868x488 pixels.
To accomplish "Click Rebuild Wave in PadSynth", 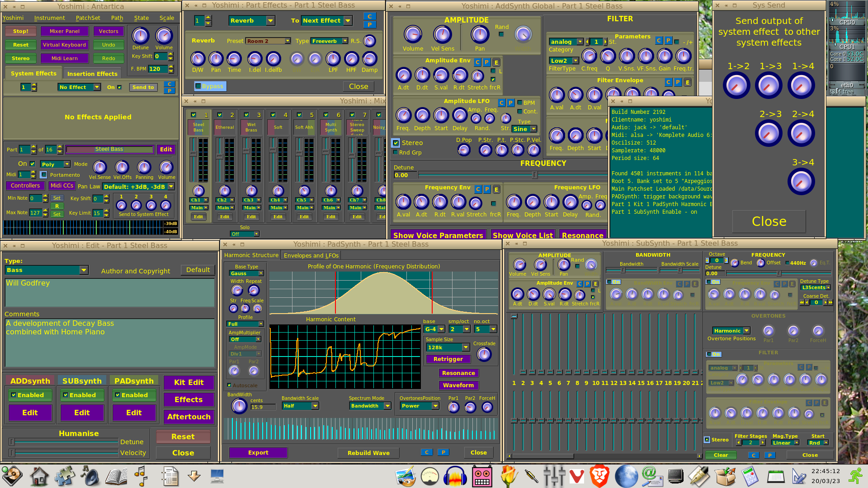I will click(x=368, y=453).
